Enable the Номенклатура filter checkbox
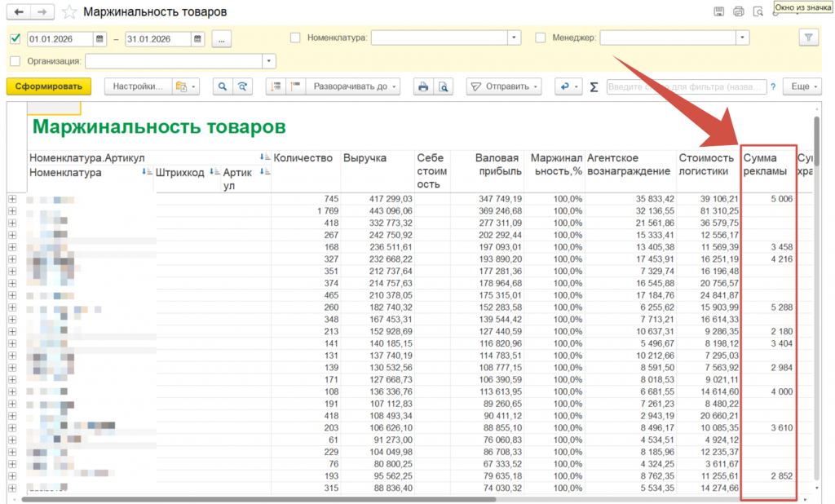Viewport: 835px width, 504px height. 295,38
